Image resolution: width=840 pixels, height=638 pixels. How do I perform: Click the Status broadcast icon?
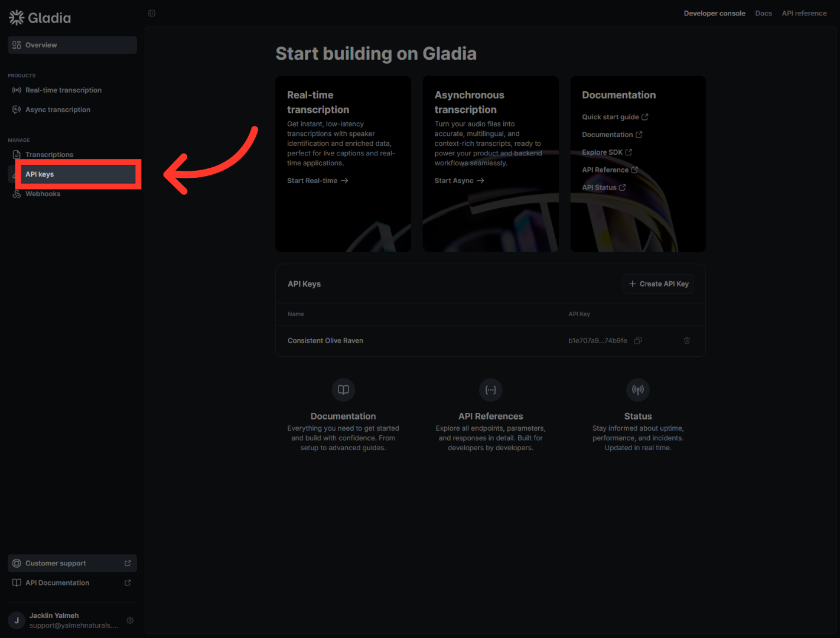click(x=638, y=390)
